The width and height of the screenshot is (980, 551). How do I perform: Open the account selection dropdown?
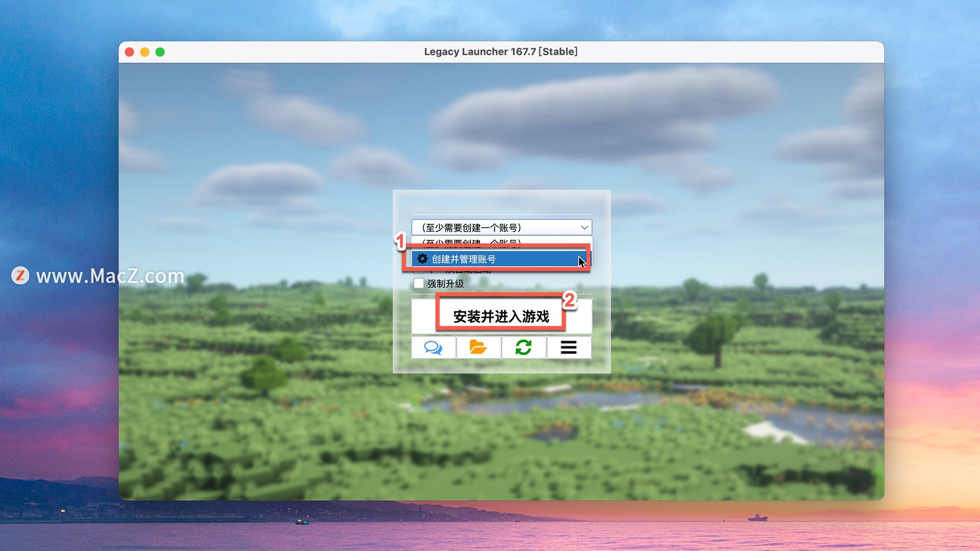click(x=501, y=228)
